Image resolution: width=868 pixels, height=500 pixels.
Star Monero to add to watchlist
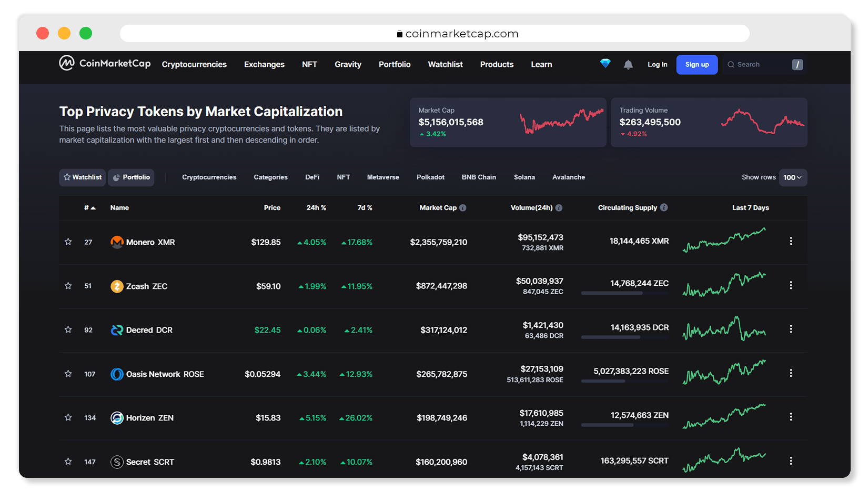click(x=68, y=242)
